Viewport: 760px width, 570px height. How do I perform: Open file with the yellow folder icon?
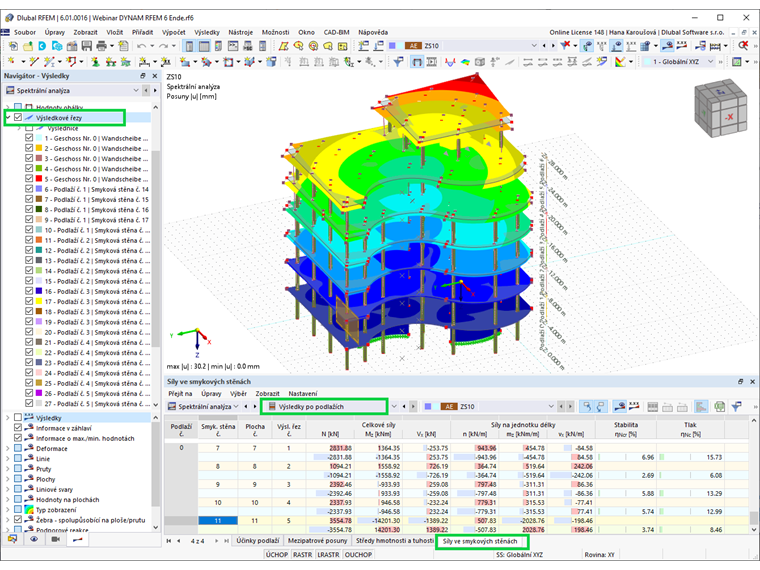tap(28, 46)
